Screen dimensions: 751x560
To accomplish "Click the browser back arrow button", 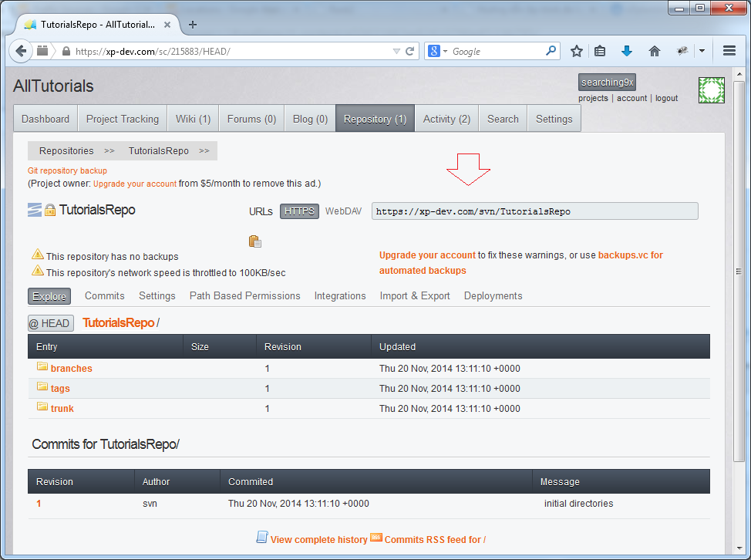I will 21,51.
